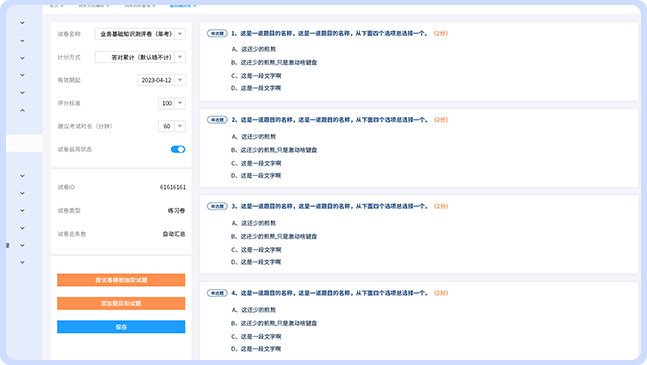647x365 pixels.
Task: Click the title text of question 2
Action: point(330,120)
